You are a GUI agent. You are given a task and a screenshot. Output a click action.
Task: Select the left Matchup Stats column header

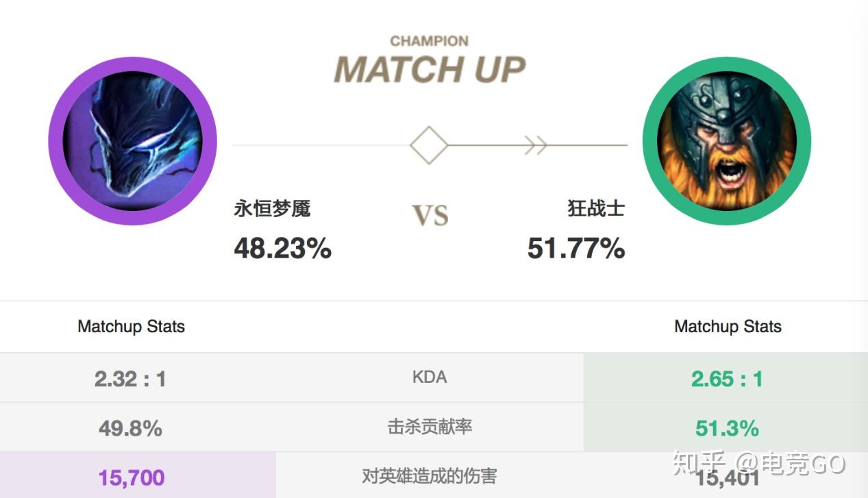click(x=130, y=327)
